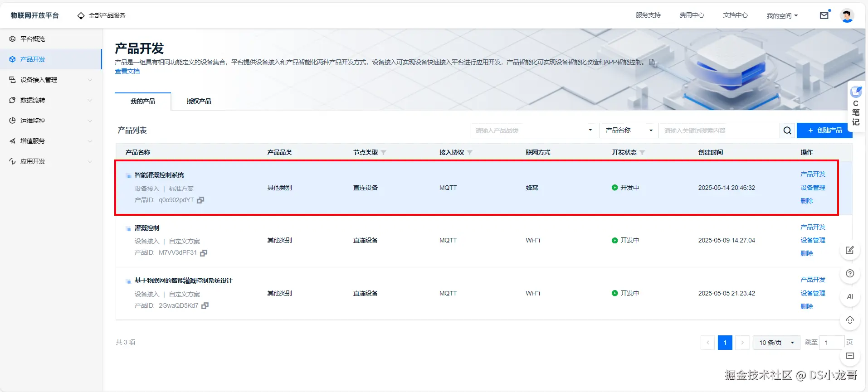Open the 查看文档 link

pos(127,71)
